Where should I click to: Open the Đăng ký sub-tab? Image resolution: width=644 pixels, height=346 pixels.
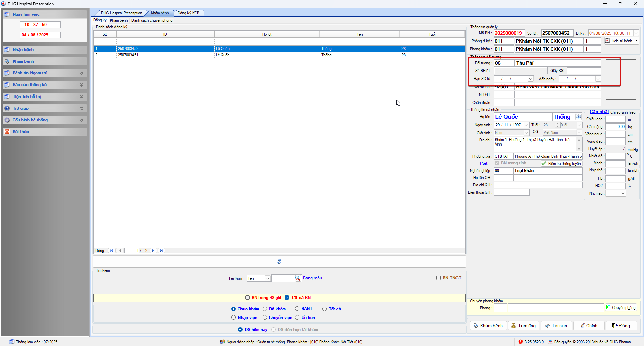(x=100, y=20)
